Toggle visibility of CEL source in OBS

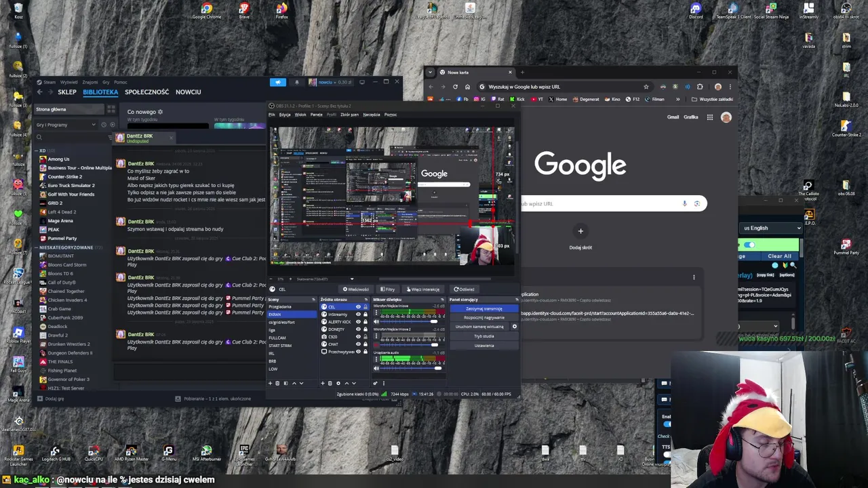tap(358, 307)
